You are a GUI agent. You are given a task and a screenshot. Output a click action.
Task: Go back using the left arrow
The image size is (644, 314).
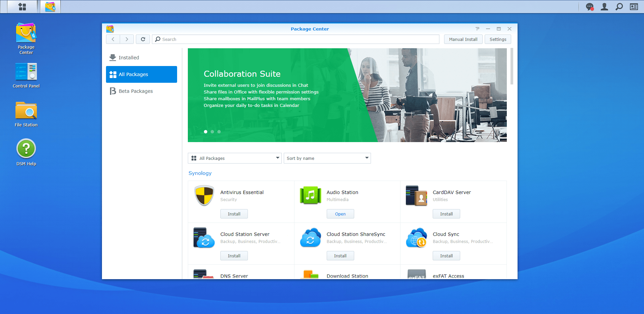pos(113,39)
